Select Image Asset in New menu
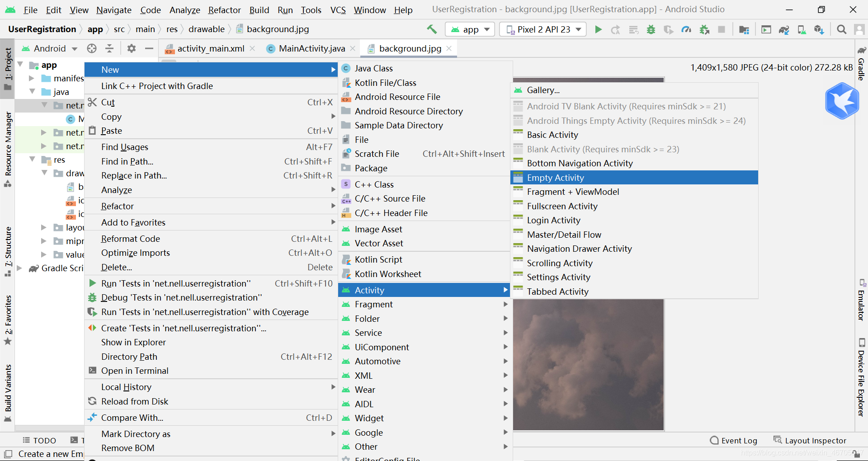Viewport: 868px width, 461px height. (x=425, y=229)
